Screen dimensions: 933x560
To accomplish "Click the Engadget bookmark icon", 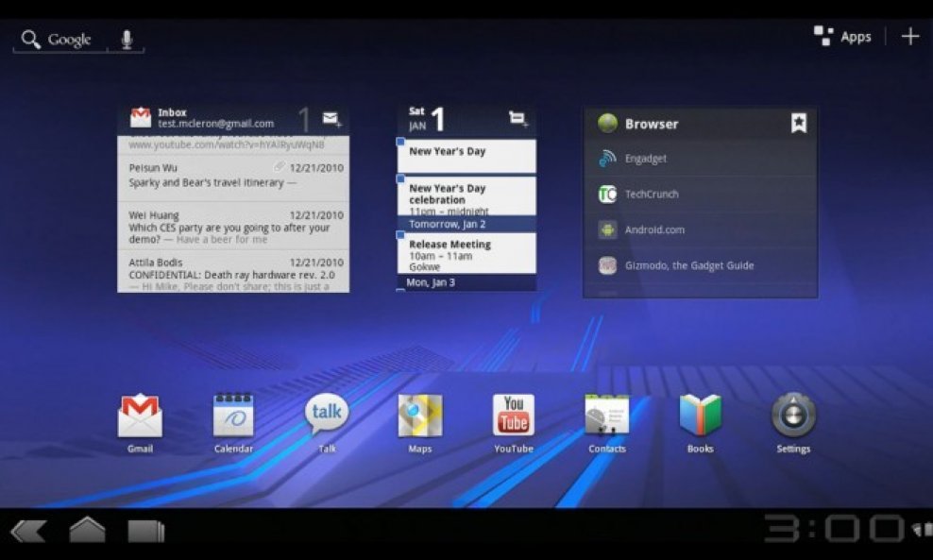I will (607, 159).
